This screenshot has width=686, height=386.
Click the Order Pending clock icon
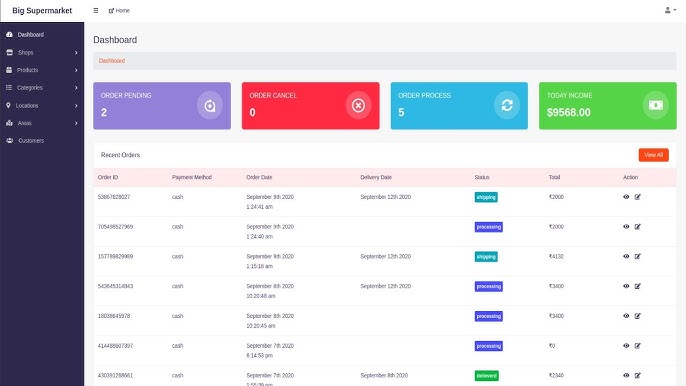click(210, 105)
